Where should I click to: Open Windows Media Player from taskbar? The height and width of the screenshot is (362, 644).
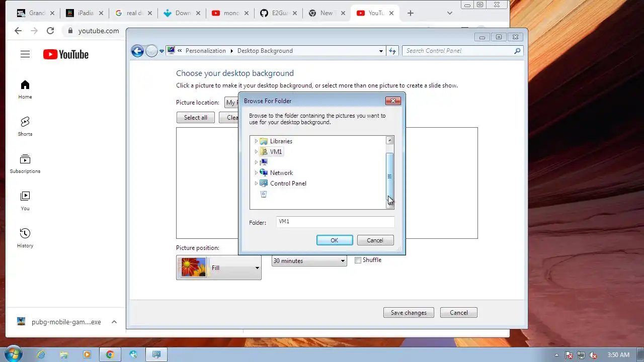click(x=87, y=354)
